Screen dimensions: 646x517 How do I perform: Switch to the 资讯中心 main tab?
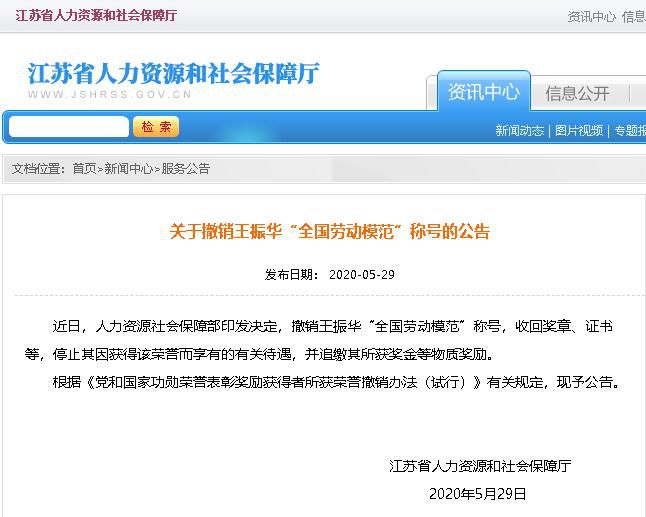tap(483, 92)
